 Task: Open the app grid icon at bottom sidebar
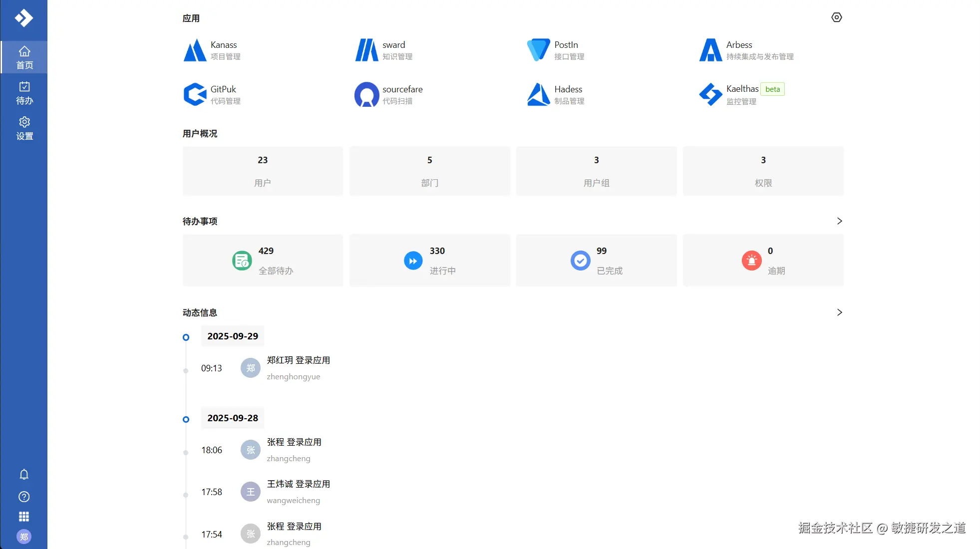pos(24,516)
